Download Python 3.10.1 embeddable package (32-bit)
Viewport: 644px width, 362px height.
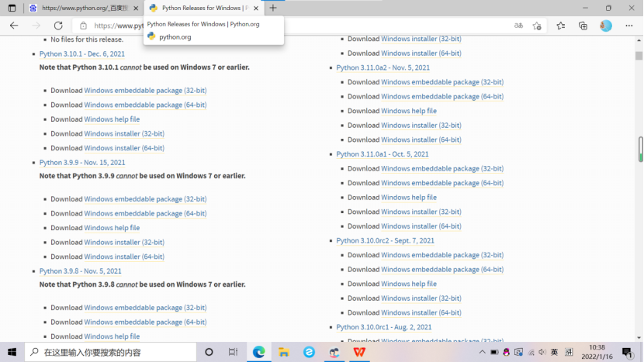(x=145, y=90)
